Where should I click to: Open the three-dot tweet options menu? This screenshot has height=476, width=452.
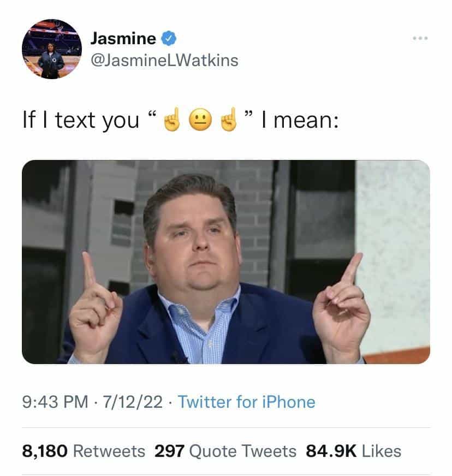coord(420,38)
